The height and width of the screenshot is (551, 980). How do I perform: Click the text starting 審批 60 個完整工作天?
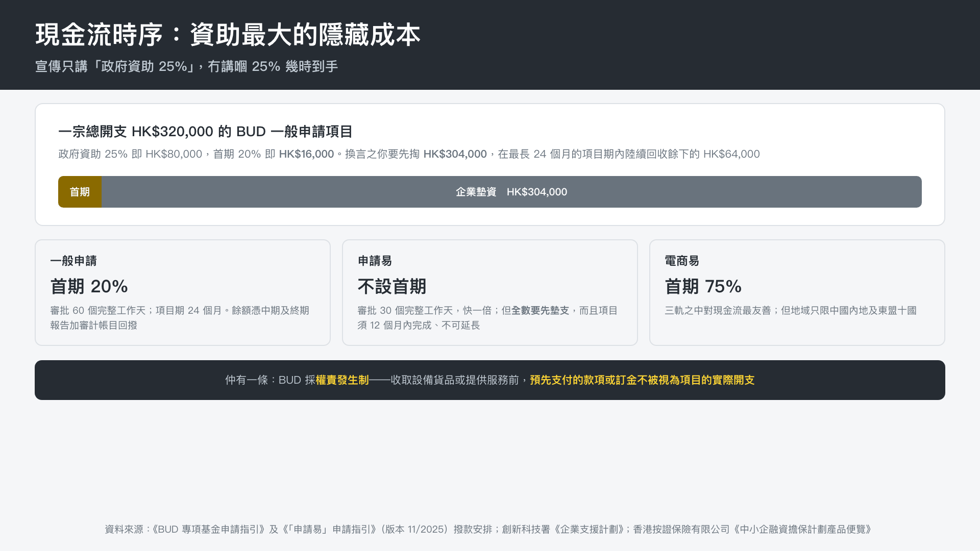(180, 318)
